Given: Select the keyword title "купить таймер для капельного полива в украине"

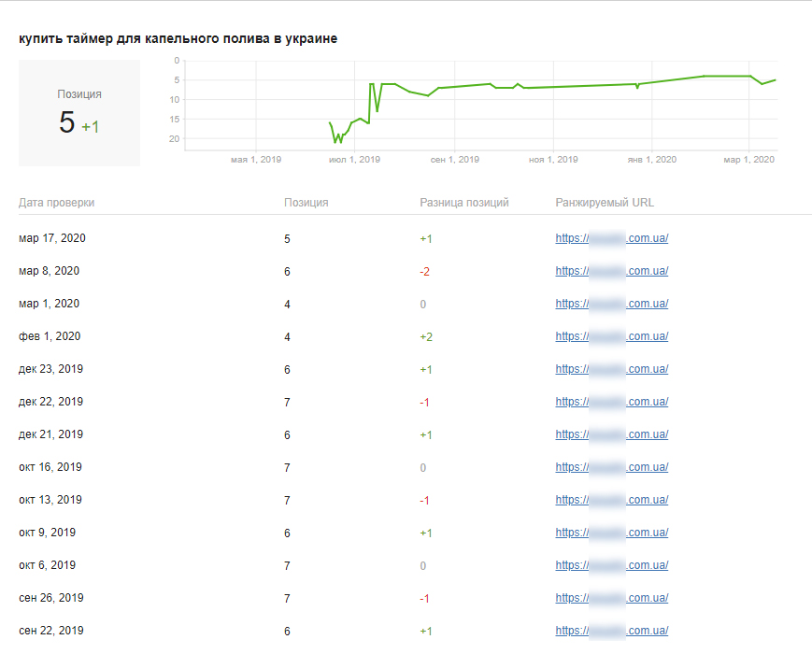Looking at the screenshot, I should click(x=178, y=39).
